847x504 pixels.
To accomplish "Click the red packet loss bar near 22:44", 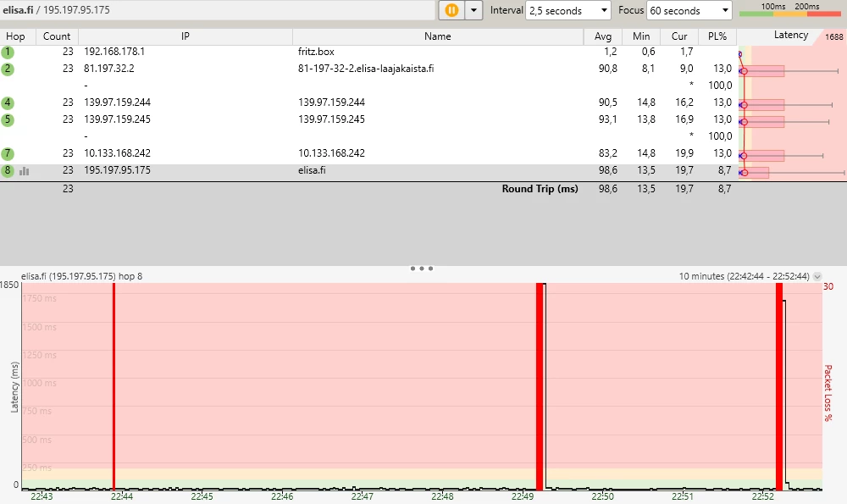I will (x=113, y=386).
